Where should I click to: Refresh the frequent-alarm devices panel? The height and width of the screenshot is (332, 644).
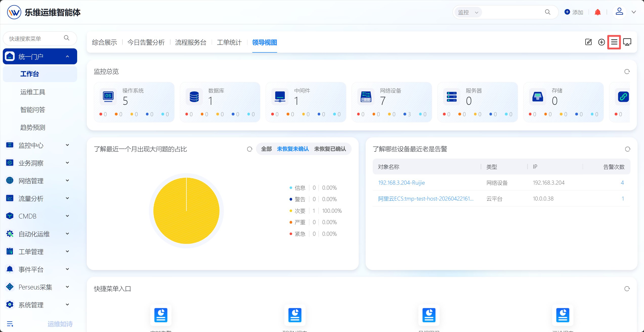(628, 149)
